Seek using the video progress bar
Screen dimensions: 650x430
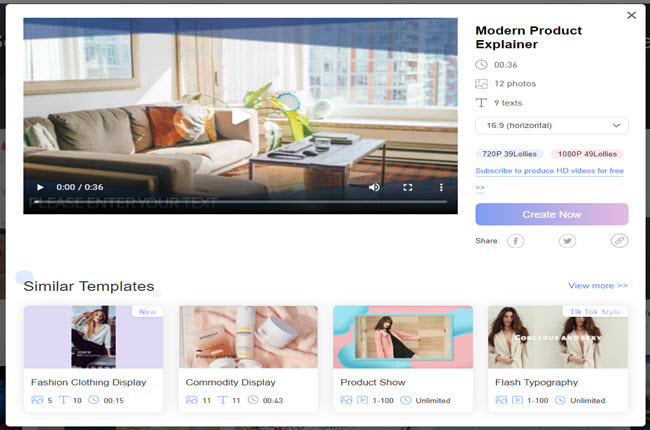[x=240, y=201]
